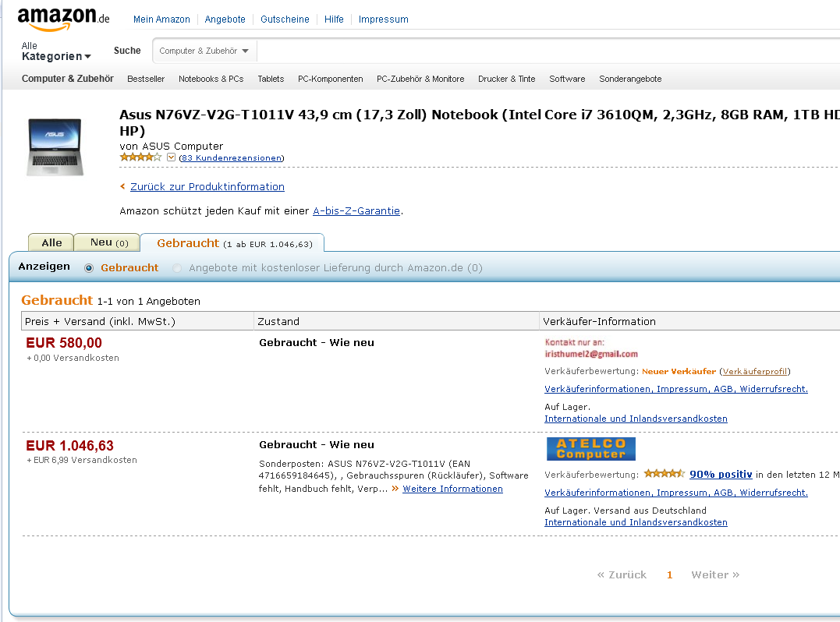Open shipping costs link for the EUR 580,00 offer
The height and width of the screenshot is (622, 840).
click(x=636, y=419)
